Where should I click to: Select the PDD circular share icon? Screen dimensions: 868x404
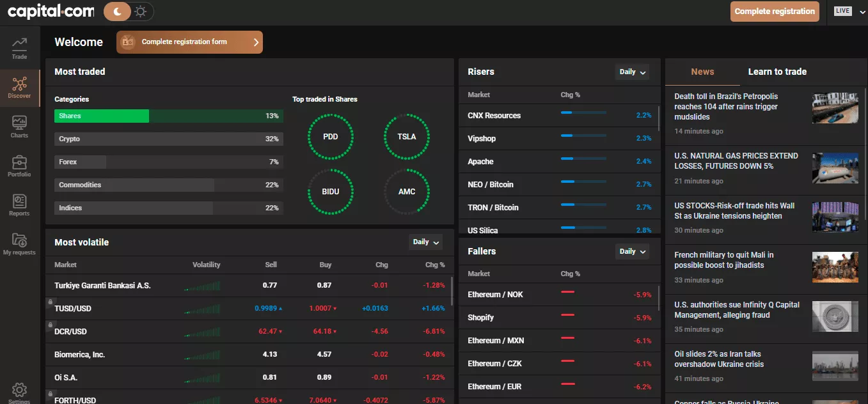pos(331,137)
